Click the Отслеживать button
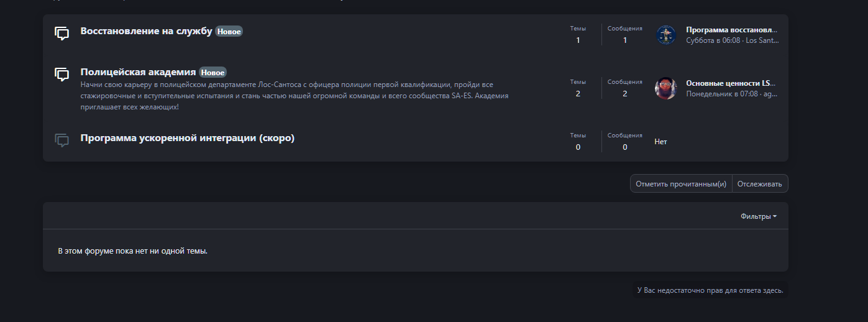868x322 pixels. click(760, 184)
